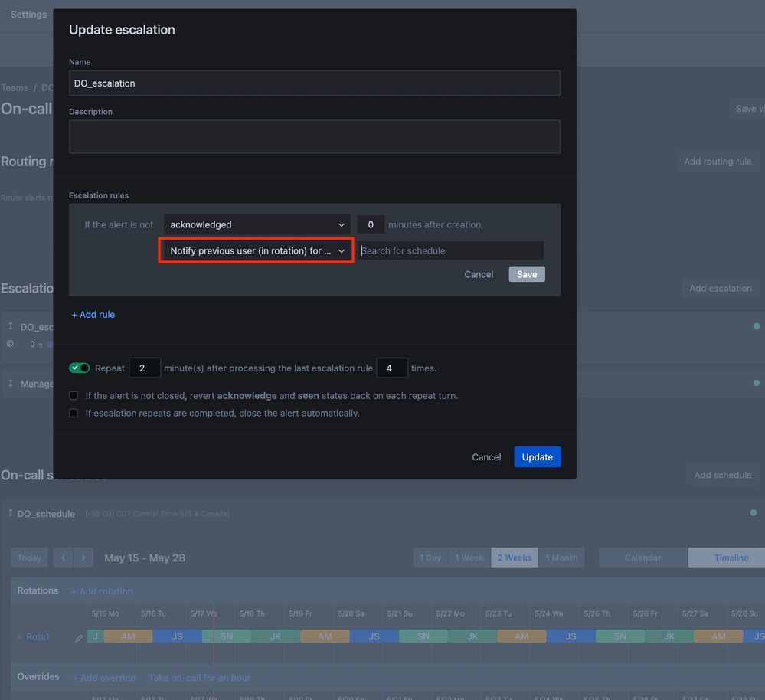The image size is (765, 700).
Task: Click the green status dot on Manage row
Action: click(757, 383)
